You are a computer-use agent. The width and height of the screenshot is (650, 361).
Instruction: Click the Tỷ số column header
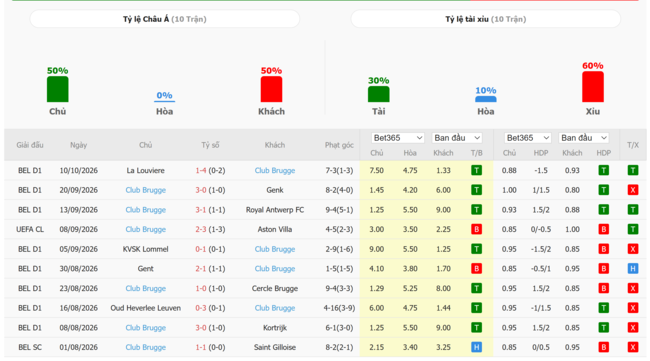coord(210,145)
